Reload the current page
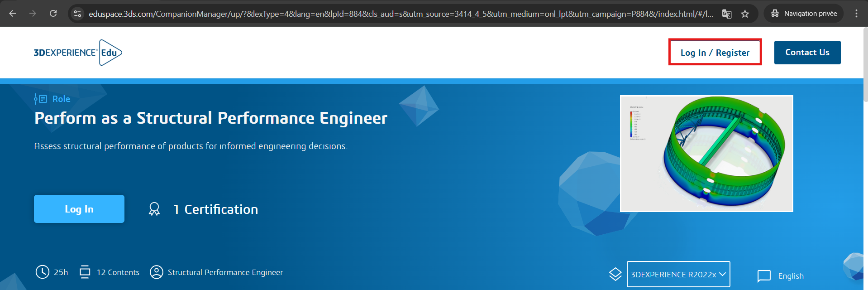868x290 pixels. click(53, 14)
